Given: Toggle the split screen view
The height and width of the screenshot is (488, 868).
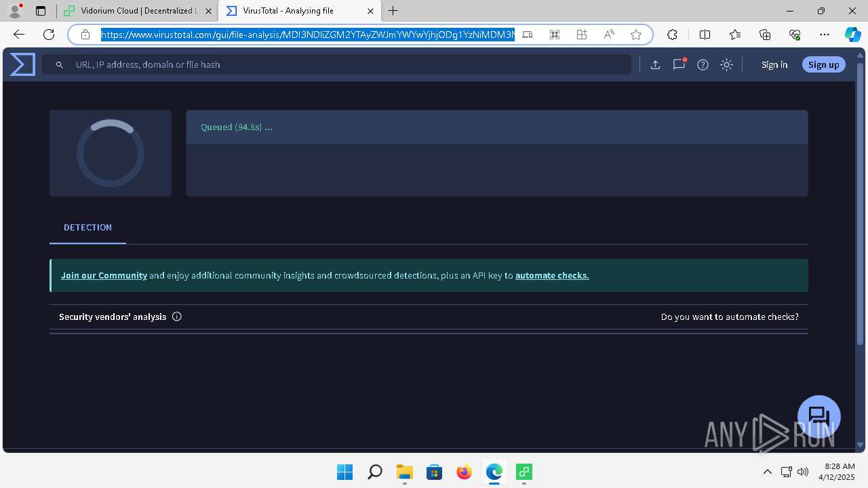Looking at the screenshot, I should click(x=705, y=35).
